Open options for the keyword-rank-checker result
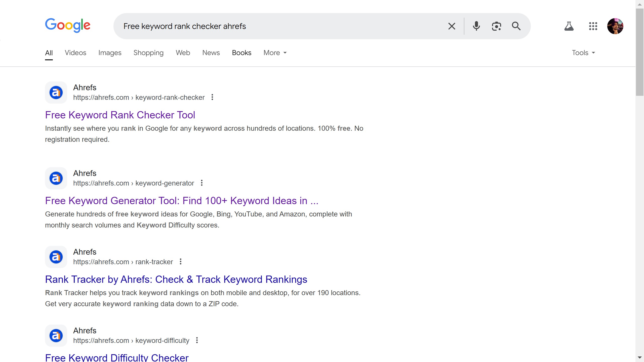Image resolution: width=644 pixels, height=362 pixels. coord(212,97)
